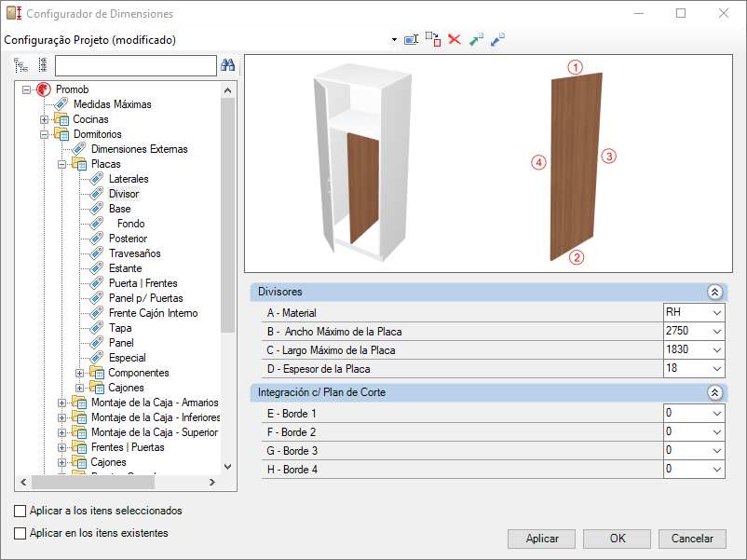This screenshot has width=747, height=560.
Task: Expand the Componentes tree node
Action: tap(79, 373)
